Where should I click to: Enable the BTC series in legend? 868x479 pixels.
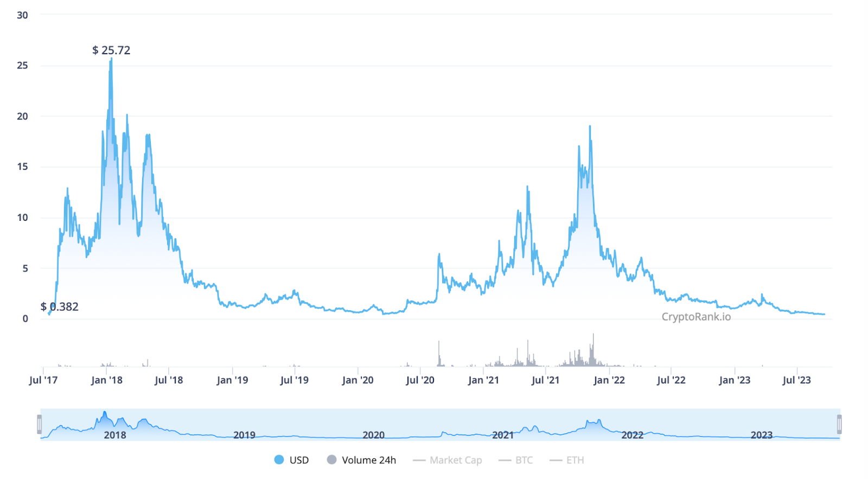pos(516,460)
